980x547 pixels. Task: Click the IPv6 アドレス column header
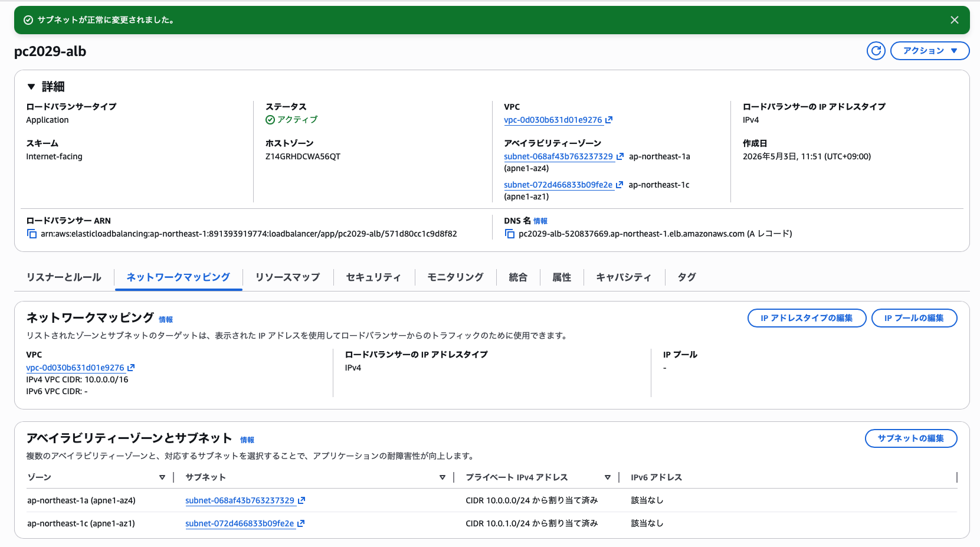tap(656, 477)
